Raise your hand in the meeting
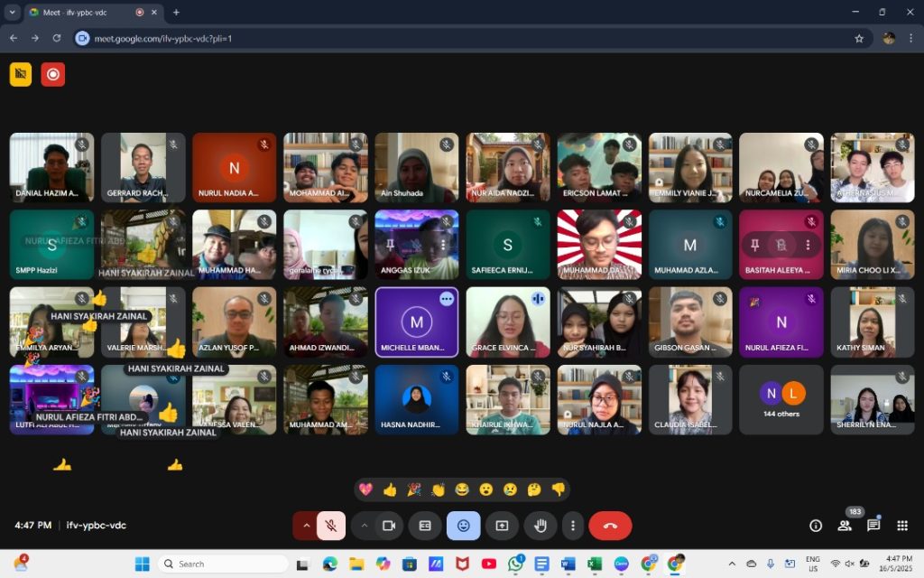Viewport: 924px width, 578px height. [541, 526]
